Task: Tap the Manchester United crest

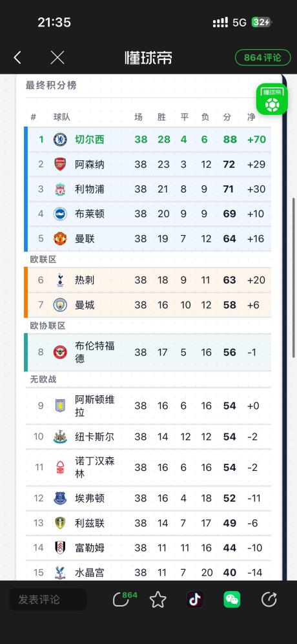Action: pos(61,238)
